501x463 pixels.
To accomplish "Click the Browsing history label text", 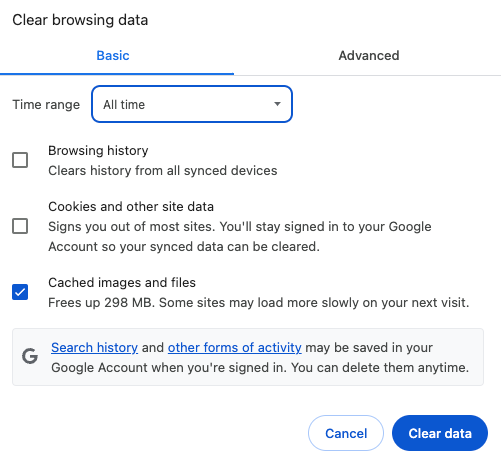I will tap(98, 151).
